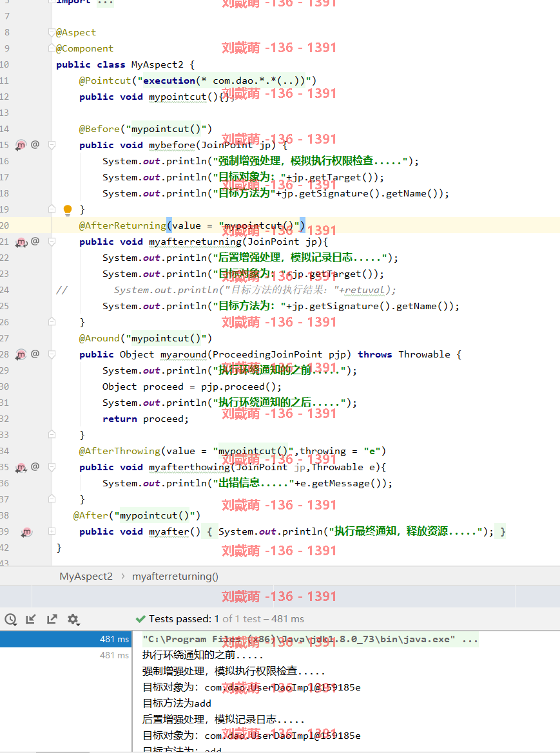
Task: Expand the folded myafter method on line 39
Action: pyautogui.click(x=52, y=531)
